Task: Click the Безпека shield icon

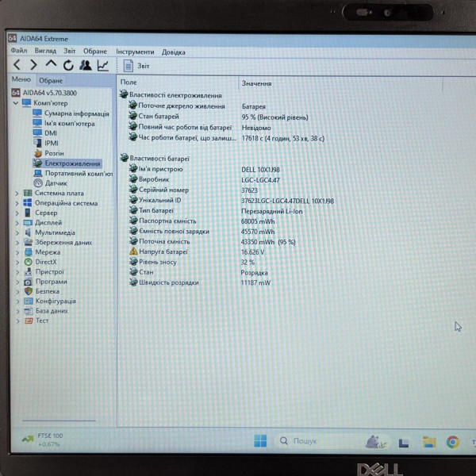Action: click(29, 291)
